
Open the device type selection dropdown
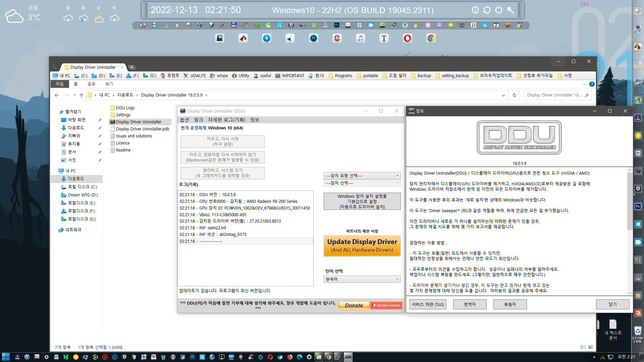pyautogui.click(x=362, y=176)
